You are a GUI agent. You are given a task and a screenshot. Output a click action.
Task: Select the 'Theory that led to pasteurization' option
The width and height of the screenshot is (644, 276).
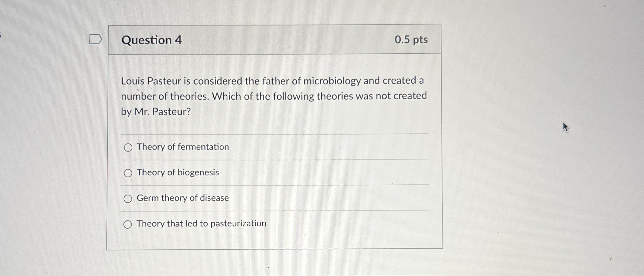point(128,223)
